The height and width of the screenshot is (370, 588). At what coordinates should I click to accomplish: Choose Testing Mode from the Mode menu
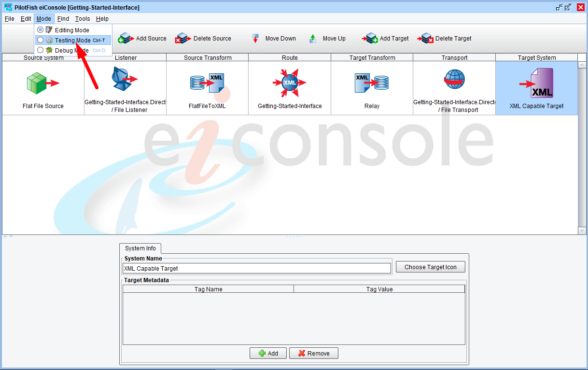tap(73, 40)
